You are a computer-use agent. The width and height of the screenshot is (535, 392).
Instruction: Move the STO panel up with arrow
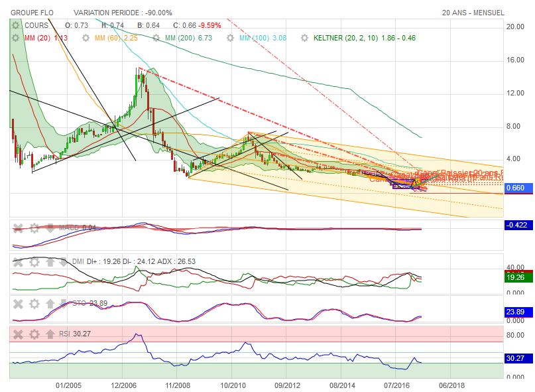[50, 304]
